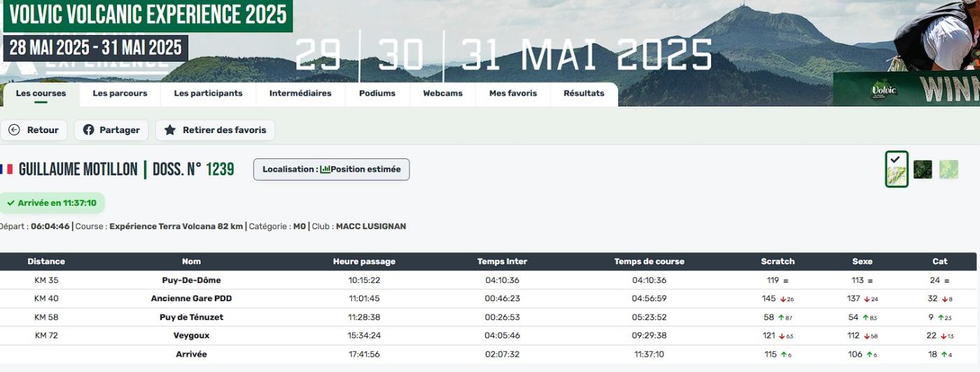Open the Les parcours tab
Screen dimensions: 980x372
[x=120, y=94]
